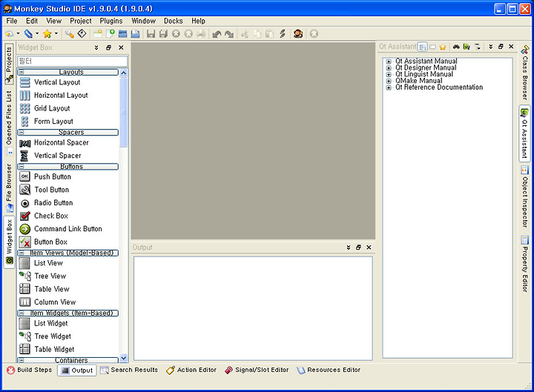Image resolution: width=534 pixels, height=392 pixels.
Task: Close the Output dock panel
Action: click(x=369, y=248)
